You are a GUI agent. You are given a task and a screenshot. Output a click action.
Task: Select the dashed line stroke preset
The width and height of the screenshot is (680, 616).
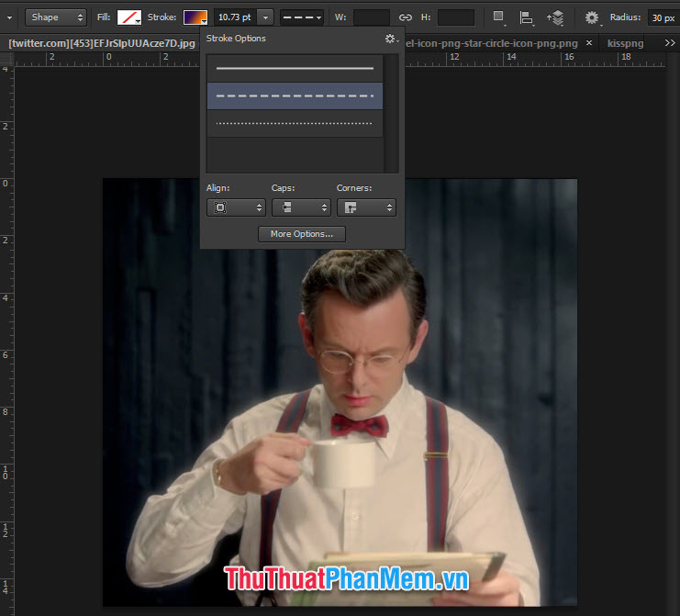pos(295,95)
